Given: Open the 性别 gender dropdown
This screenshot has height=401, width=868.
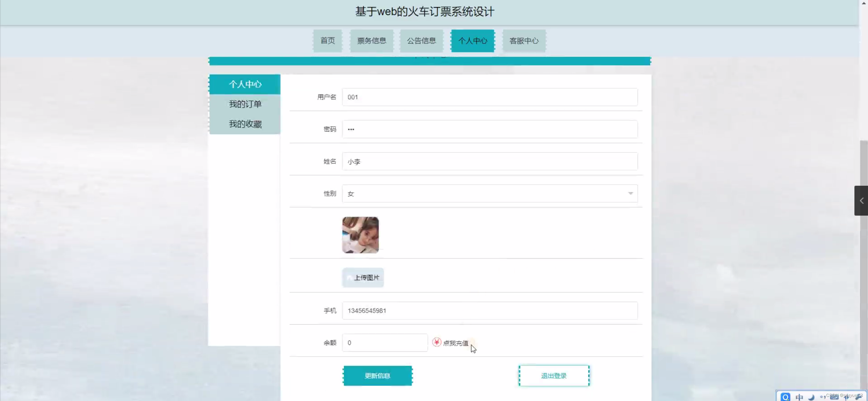Looking at the screenshot, I should pos(489,194).
